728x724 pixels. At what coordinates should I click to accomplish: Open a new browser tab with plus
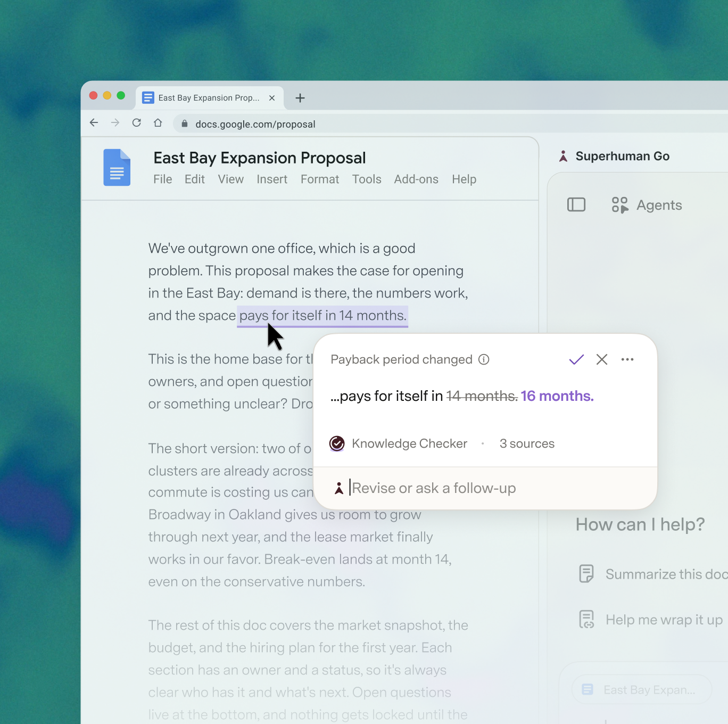[x=300, y=98]
